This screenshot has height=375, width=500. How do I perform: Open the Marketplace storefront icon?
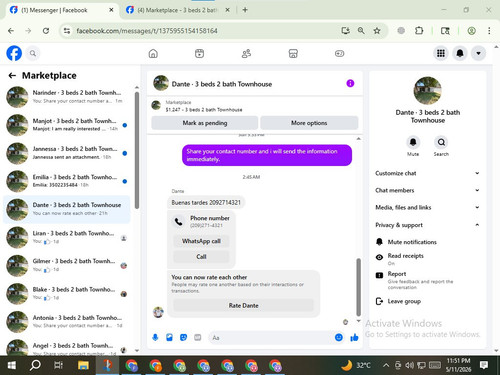click(293, 53)
